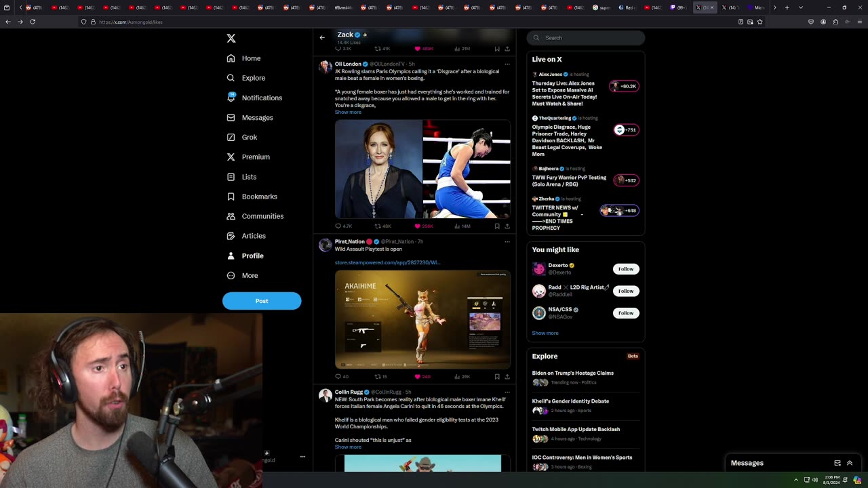
Task: Click the Lists icon in sidebar
Action: pos(231,177)
